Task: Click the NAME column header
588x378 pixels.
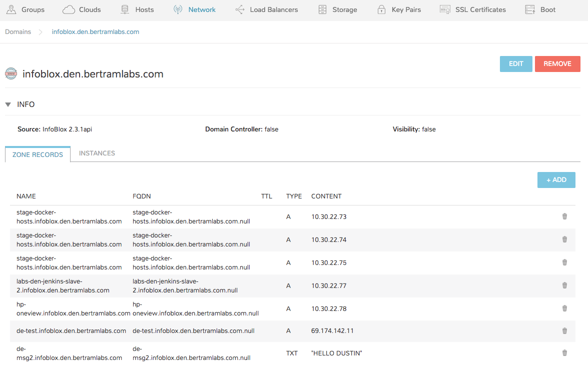Action: point(26,196)
